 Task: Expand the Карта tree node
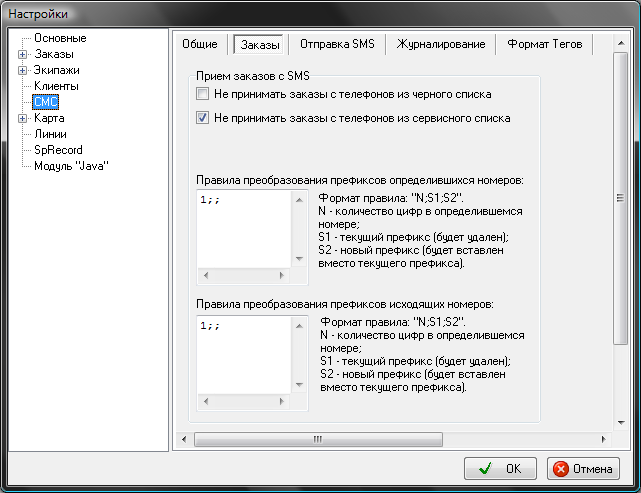click(23, 118)
